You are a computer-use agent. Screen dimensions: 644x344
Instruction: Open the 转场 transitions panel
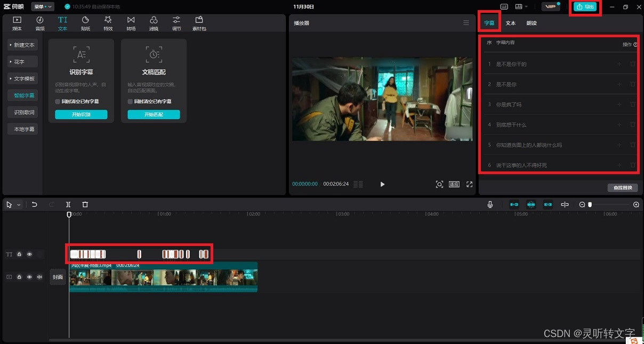pos(131,23)
